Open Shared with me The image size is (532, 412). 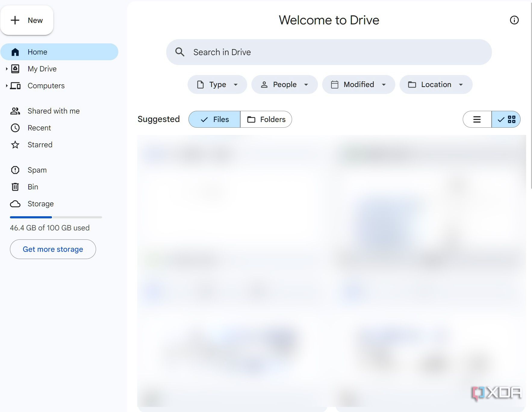click(x=54, y=111)
